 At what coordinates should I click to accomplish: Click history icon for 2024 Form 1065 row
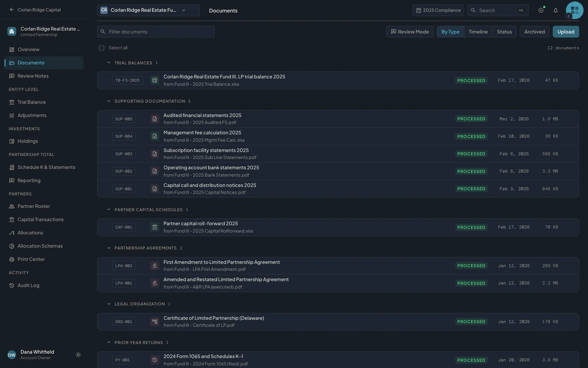[x=155, y=360]
